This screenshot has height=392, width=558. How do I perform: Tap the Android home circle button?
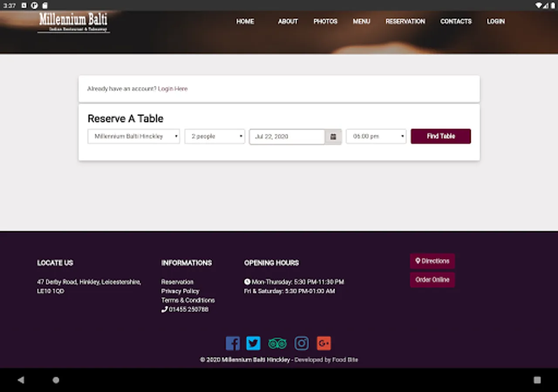[56, 380]
